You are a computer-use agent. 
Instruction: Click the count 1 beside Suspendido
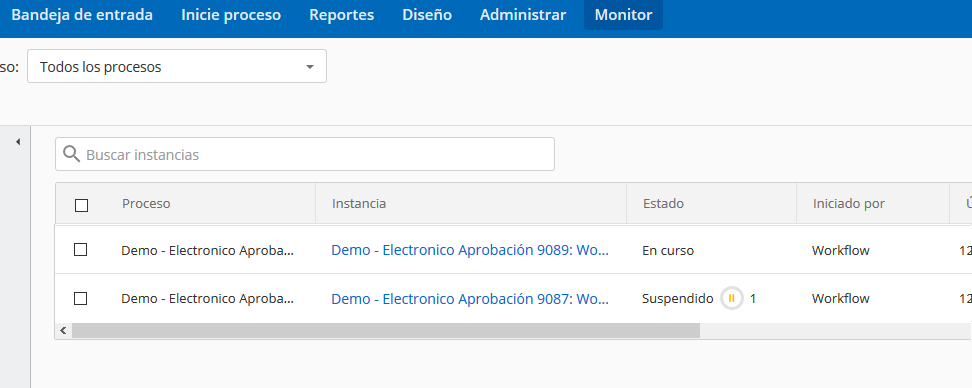tap(753, 299)
